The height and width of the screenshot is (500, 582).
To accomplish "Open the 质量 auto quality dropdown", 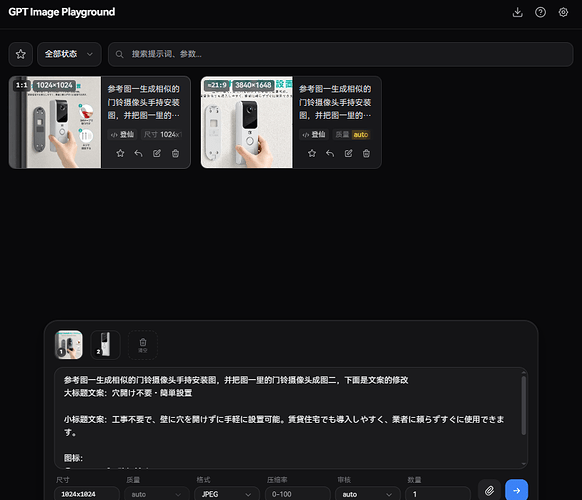I will click(x=157, y=494).
